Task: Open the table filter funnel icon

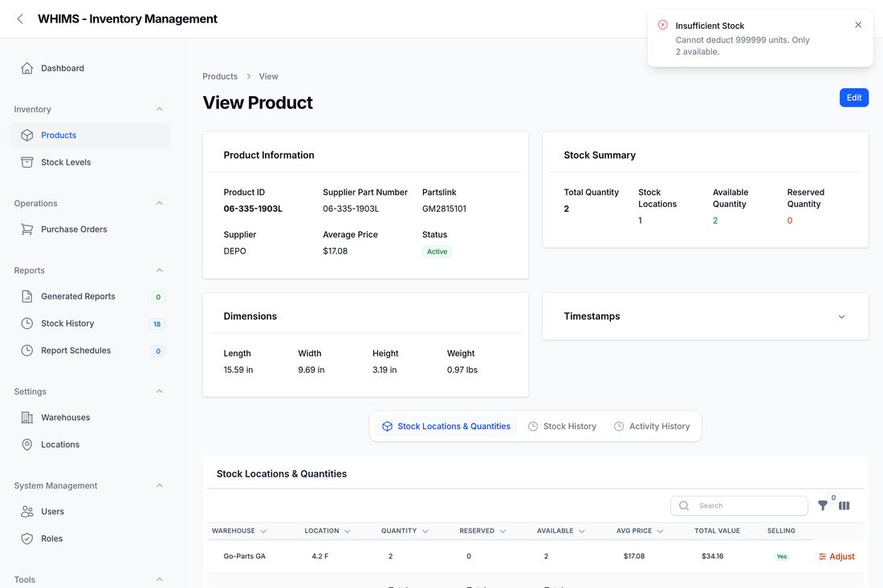Action: click(823, 505)
